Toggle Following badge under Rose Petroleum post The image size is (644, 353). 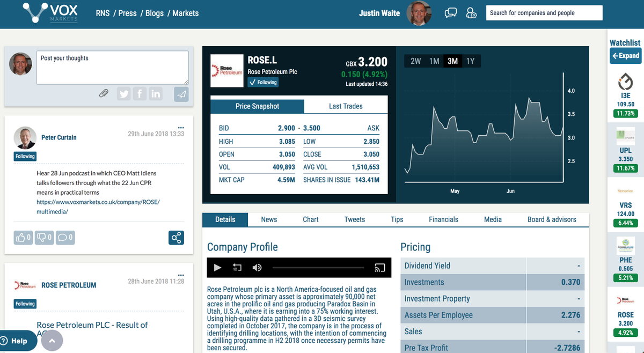click(25, 304)
